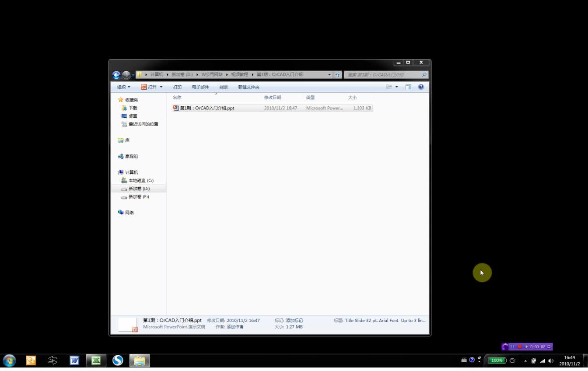This screenshot has width=588, height=371.
Task: Click 刻录 in the toolbar
Action: click(x=224, y=87)
